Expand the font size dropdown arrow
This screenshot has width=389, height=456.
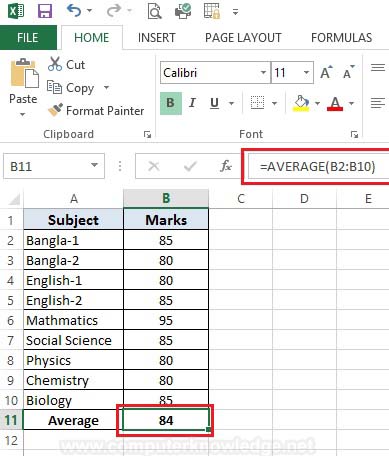coord(306,72)
